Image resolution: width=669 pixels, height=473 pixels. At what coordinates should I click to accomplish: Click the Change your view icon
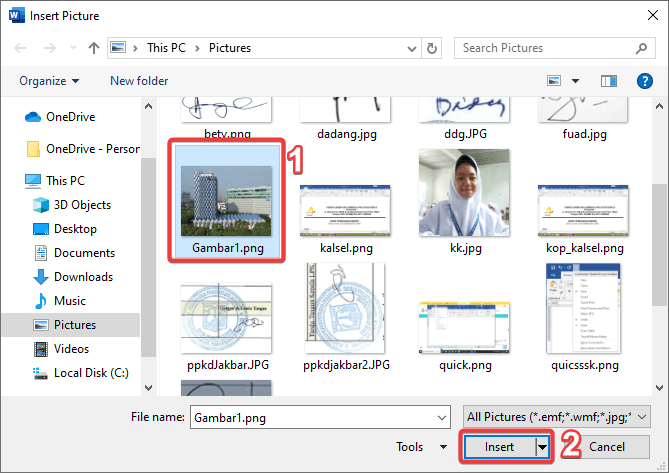point(554,81)
